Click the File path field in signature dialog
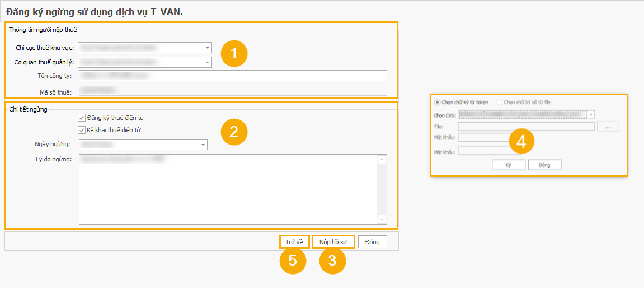This screenshot has width=644, height=288. pyautogui.click(x=527, y=127)
